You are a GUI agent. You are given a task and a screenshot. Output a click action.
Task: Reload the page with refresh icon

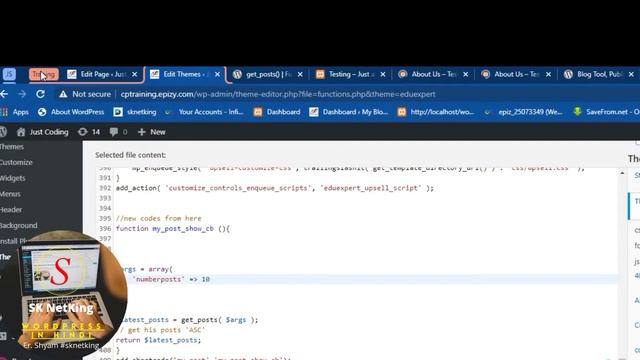coord(40,94)
